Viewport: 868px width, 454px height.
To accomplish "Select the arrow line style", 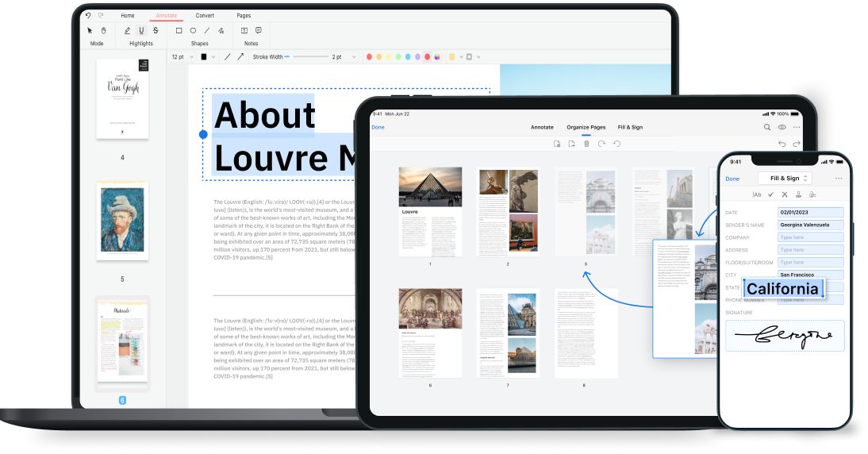I will click(240, 57).
